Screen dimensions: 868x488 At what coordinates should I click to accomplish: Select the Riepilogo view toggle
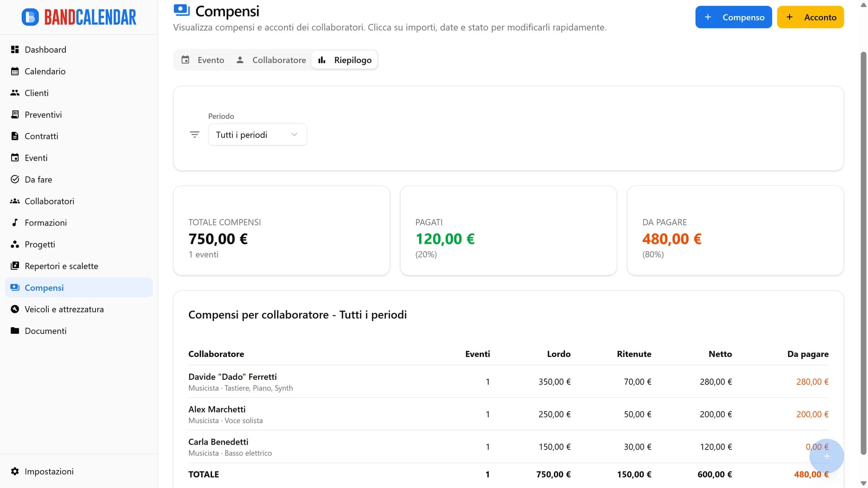pyautogui.click(x=345, y=60)
